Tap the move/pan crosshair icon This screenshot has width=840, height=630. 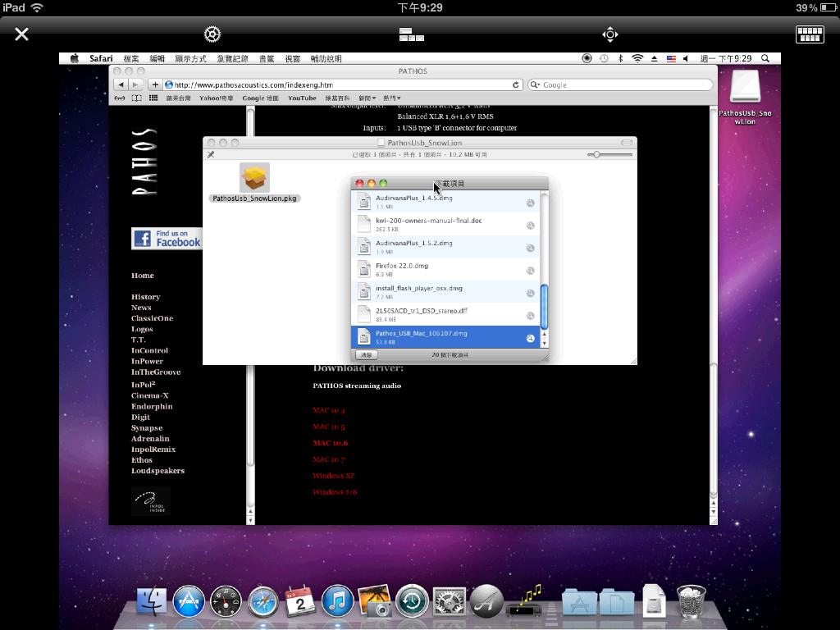click(609, 34)
